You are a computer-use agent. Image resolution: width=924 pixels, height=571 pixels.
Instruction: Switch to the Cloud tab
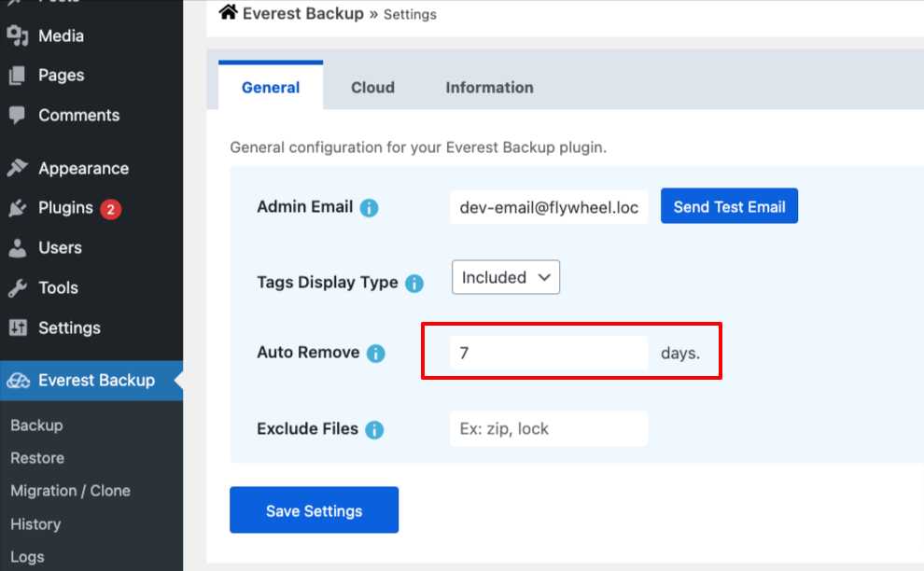pyautogui.click(x=372, y=88)
